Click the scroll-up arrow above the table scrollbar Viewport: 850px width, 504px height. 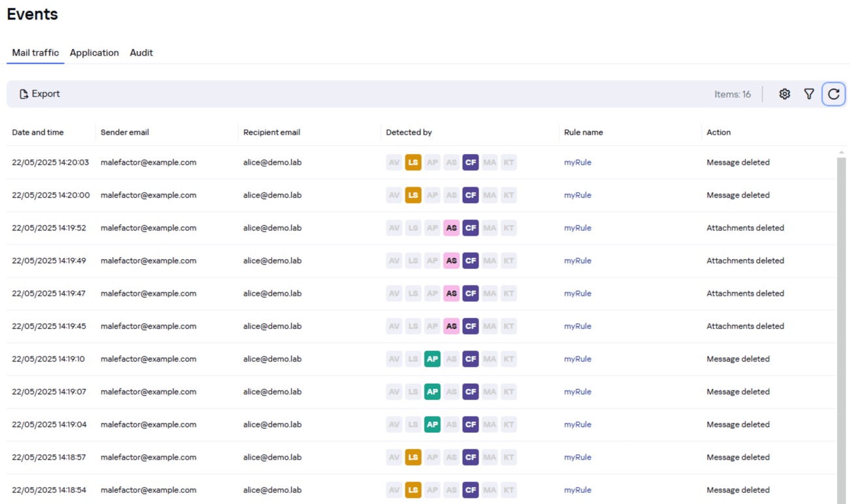[842, 152]
